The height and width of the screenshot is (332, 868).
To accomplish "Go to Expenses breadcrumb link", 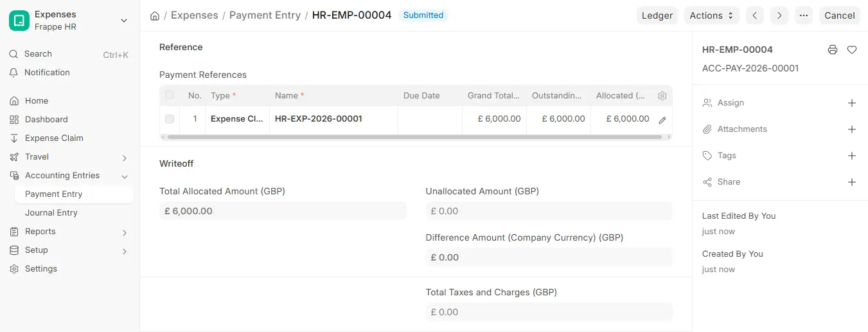I will tap(194, 15).
